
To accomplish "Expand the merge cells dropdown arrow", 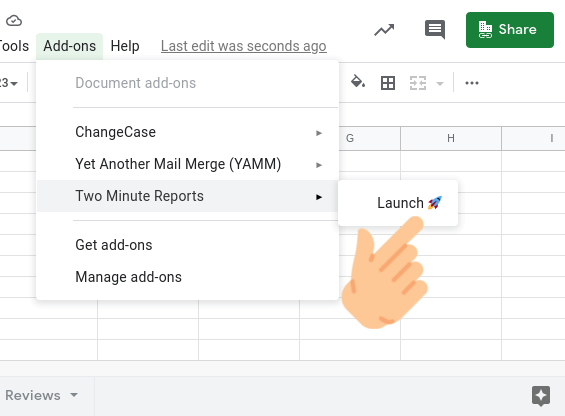I will pos(440,84).
